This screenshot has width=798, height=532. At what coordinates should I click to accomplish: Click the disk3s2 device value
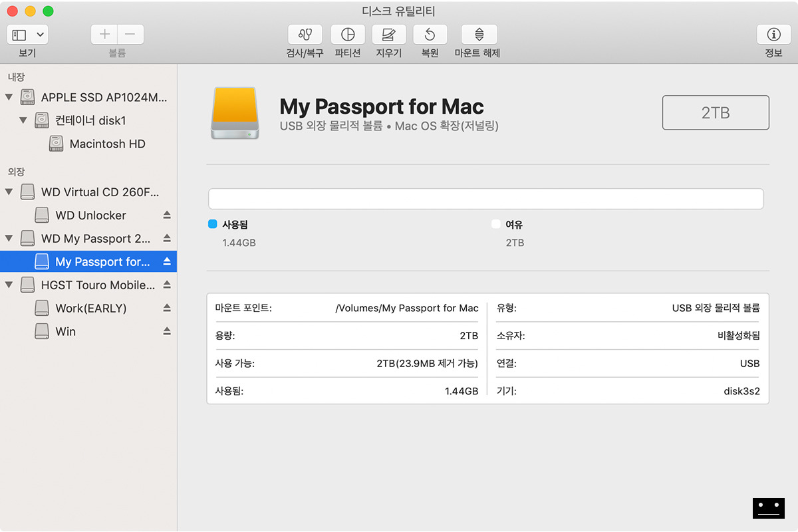(x=741, y=391)
